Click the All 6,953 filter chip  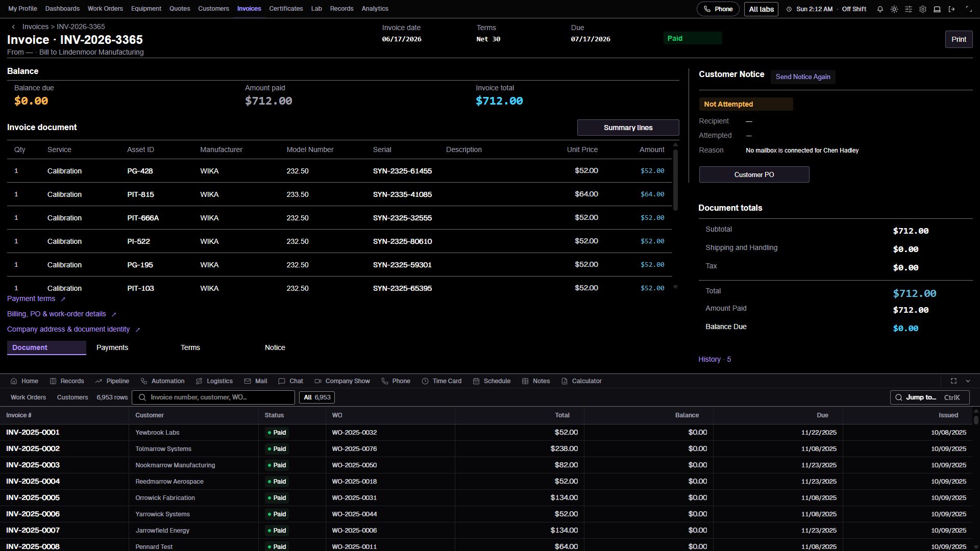tap(317, 397)
